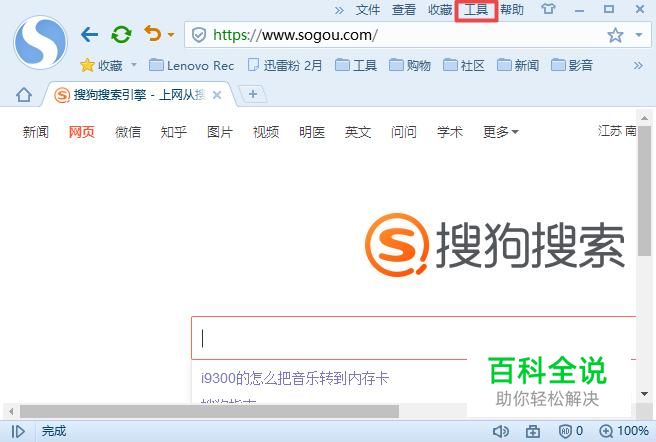Go to 微信 search
The image size is (656, 442).
(x=128, y=132)
